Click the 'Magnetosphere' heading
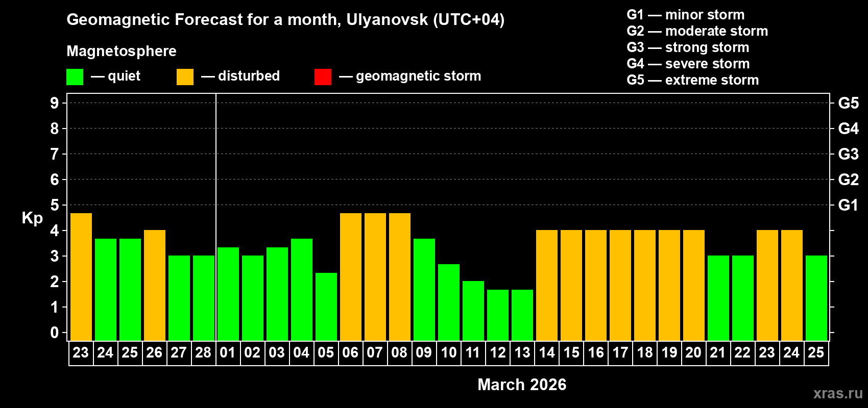 click(x=122, y=51)
